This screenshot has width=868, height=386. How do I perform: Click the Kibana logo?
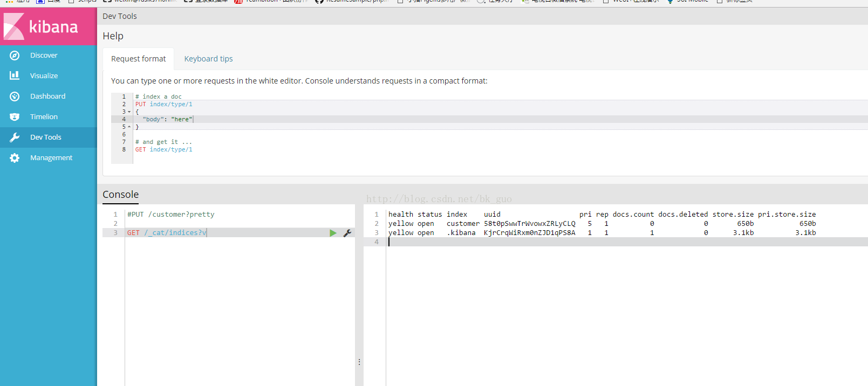pos(41,26)
